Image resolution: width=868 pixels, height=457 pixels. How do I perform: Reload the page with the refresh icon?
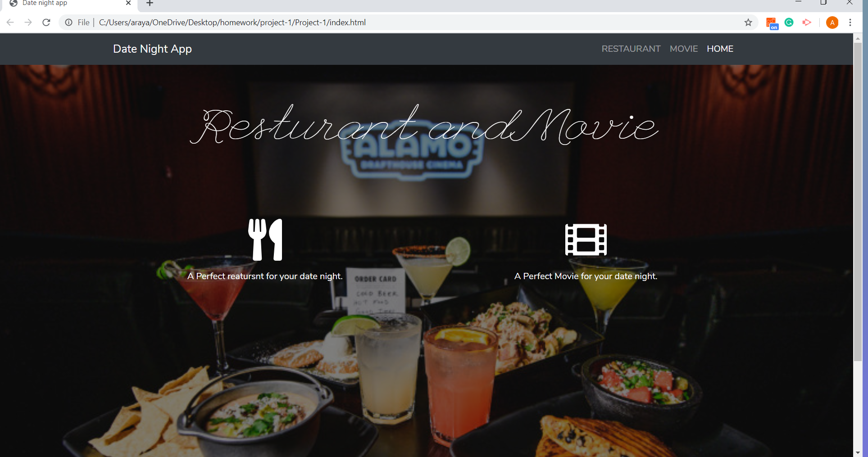tap(46, 23)
